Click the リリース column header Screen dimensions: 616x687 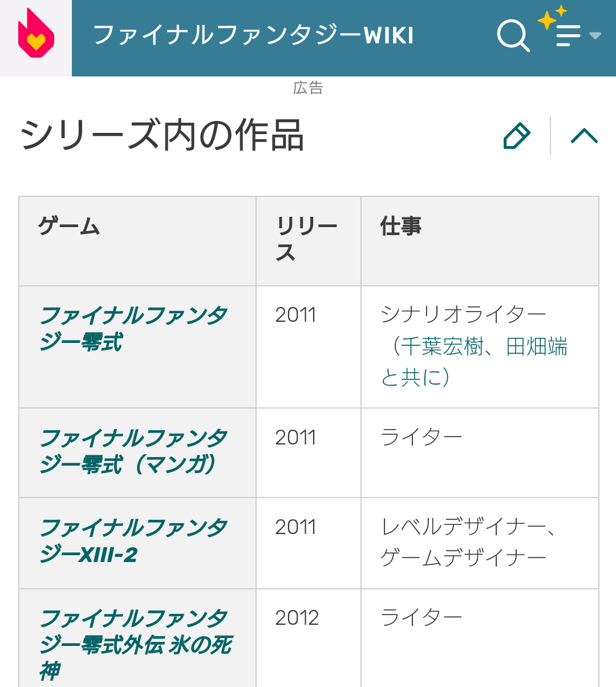pos(307,240)
